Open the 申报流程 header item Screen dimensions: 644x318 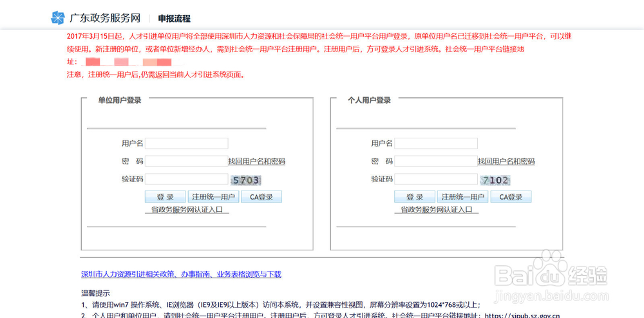(175, 19)
